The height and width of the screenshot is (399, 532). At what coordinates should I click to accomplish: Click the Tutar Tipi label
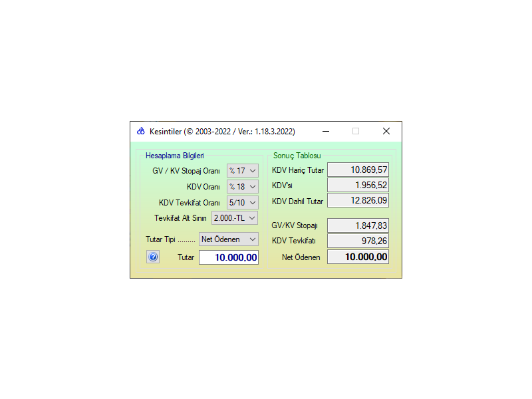(170, 239)
